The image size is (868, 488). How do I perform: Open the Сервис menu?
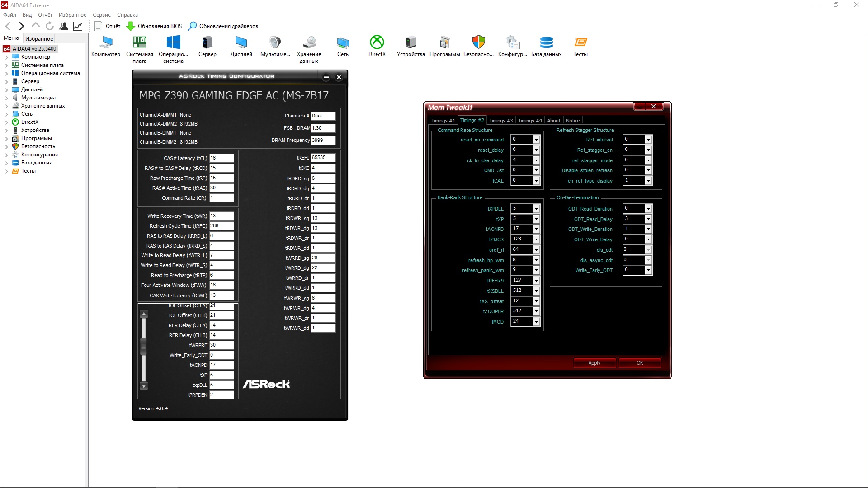101,15
